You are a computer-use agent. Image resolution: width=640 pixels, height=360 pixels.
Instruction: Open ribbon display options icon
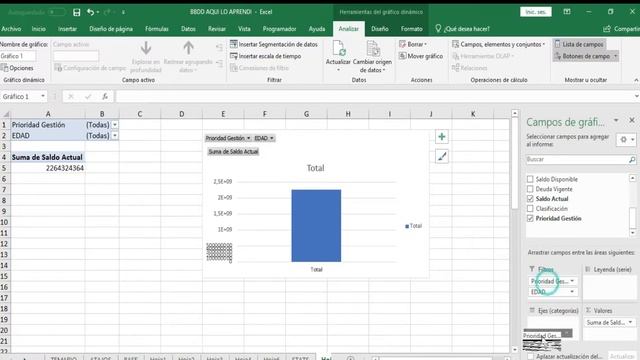[x=567, y=12]
